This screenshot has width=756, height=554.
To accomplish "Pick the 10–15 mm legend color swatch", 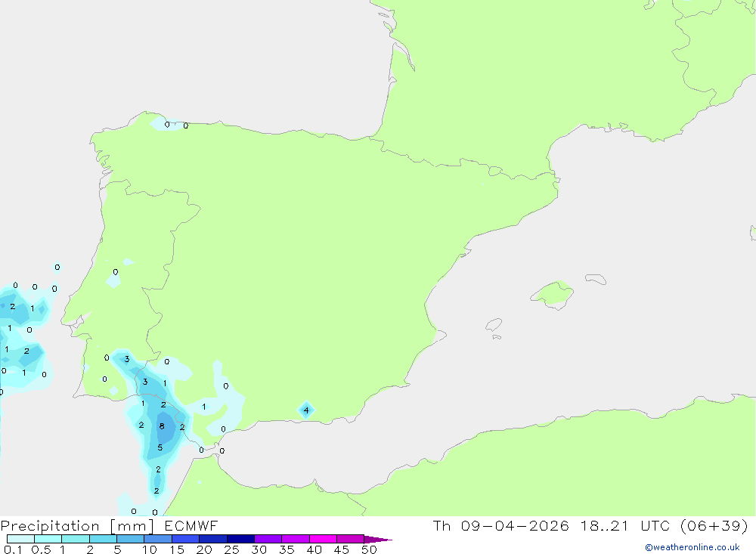I will (x=158, y=539).
